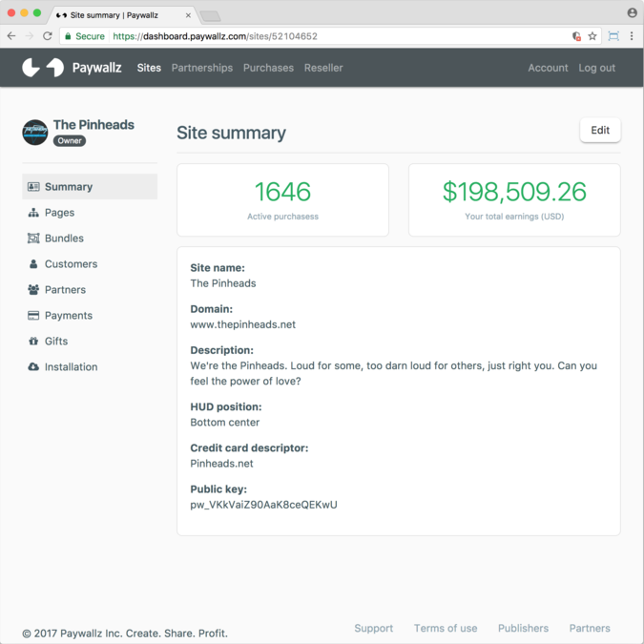Open the Reseller navigation item
The image size is (644, 644).
323,68
